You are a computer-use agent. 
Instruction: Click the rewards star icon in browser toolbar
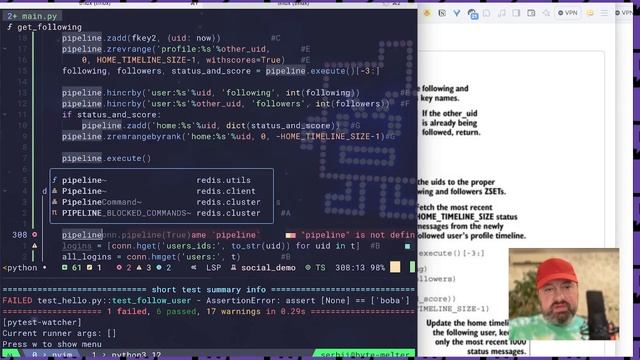point(546,13)
